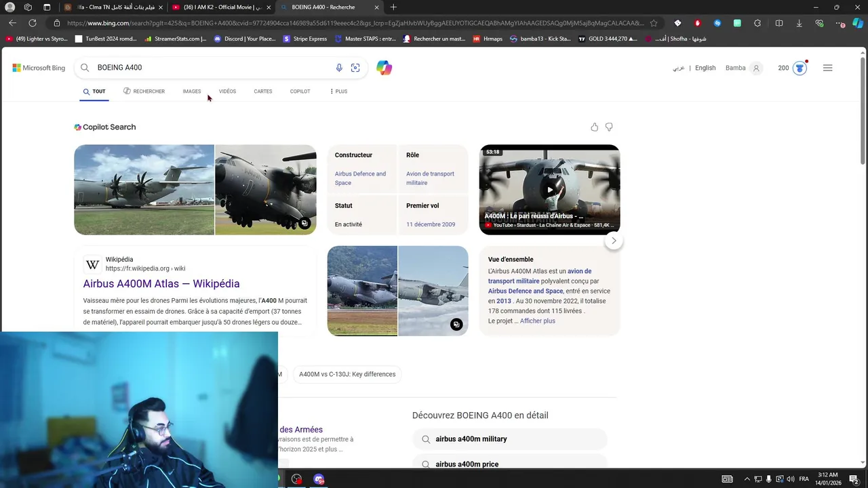Reload the page with refresh button

pos(33,23)
